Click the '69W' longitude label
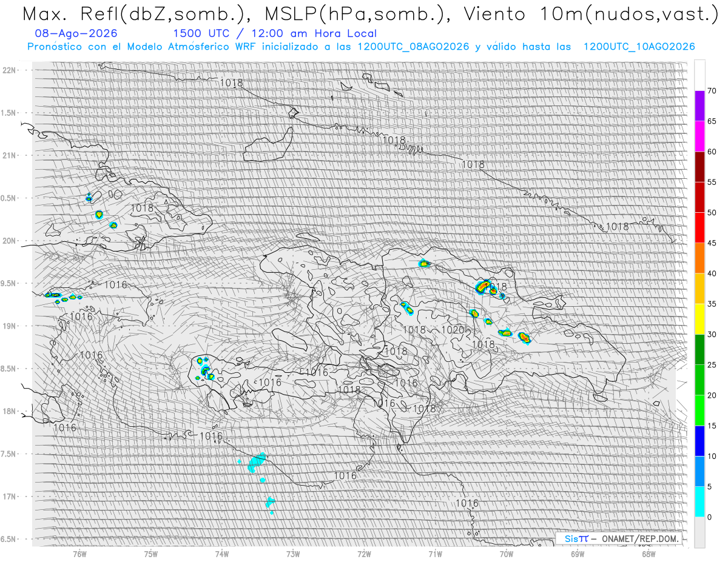Viewport: 728px width, 562px height. coord(578,553)
